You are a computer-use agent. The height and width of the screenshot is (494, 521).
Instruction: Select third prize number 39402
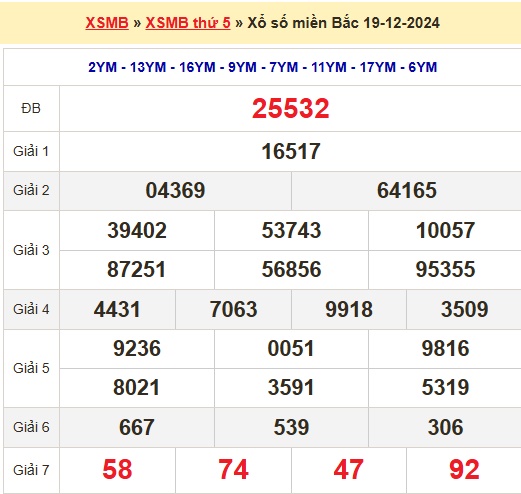click(137, 230)
